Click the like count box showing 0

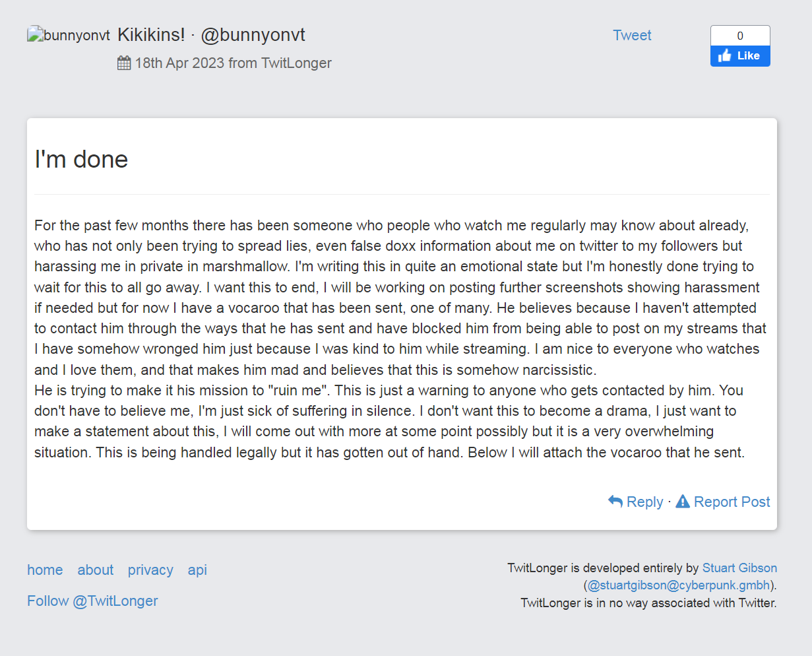point(740,36)
